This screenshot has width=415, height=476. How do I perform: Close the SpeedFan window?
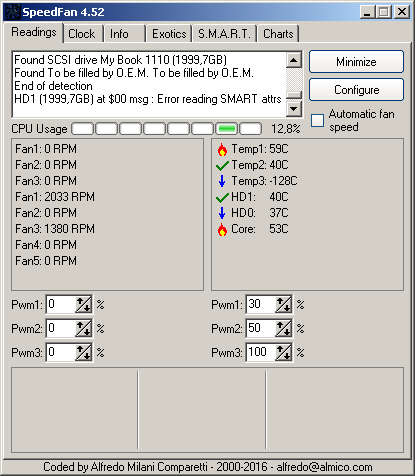(x=402, y=12)
